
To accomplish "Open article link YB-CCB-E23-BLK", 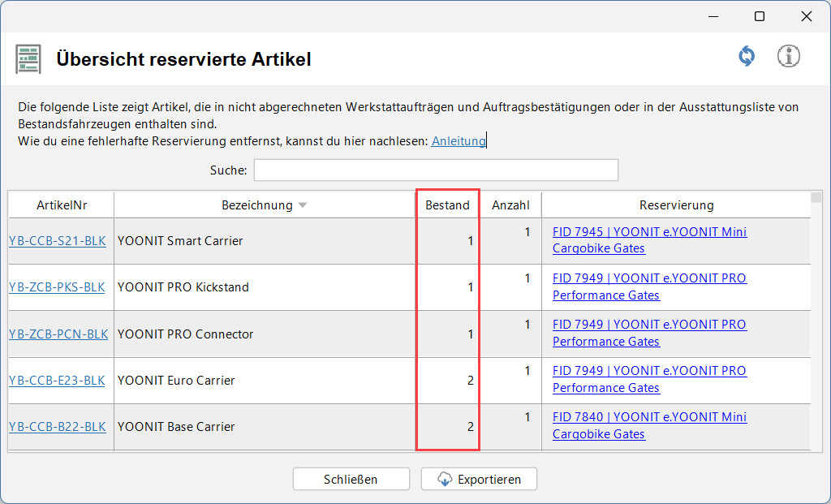I will coord(57,381).
